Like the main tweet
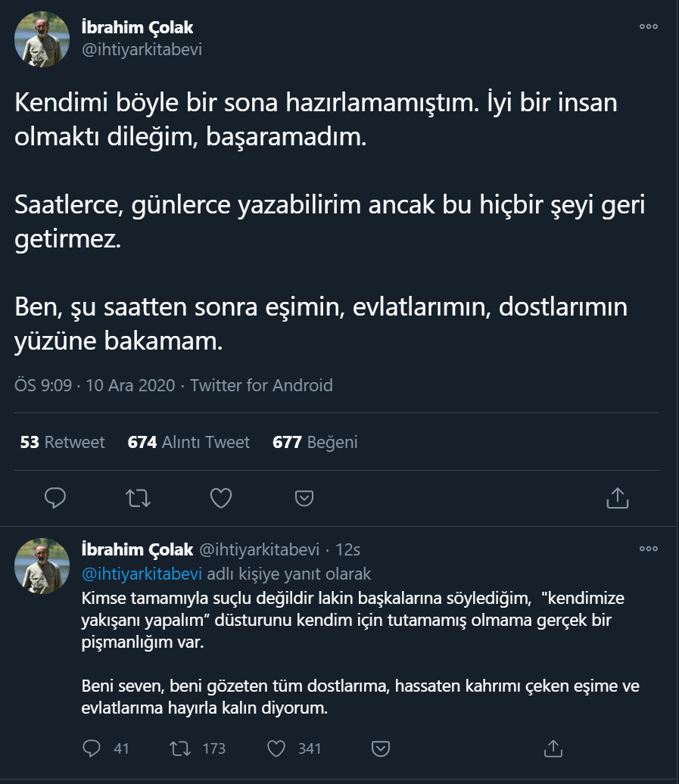The width and height of the screenshot is (679, 784). (x=220, y=498)
